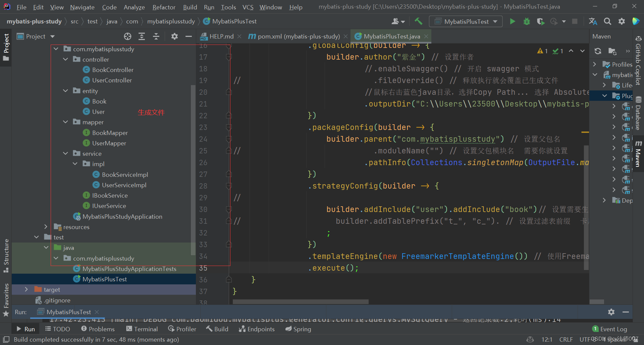Open Project view mode dropdown

[36, 36]
